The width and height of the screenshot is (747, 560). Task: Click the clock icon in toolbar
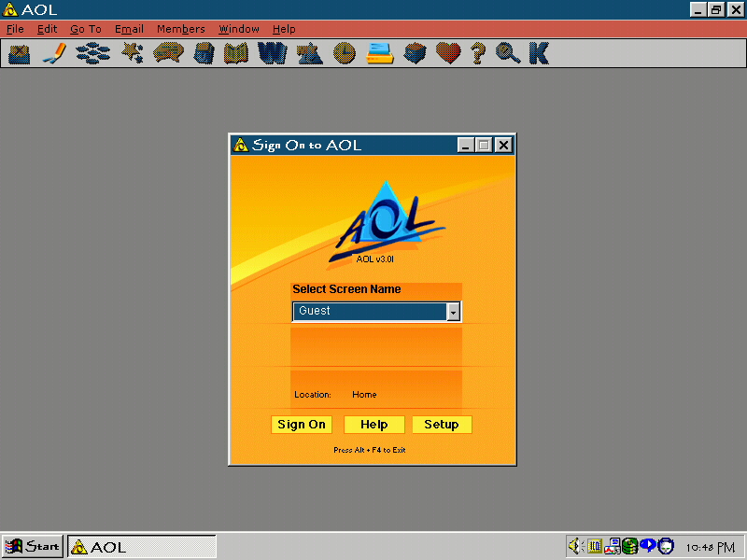click(x=344, y=54)
